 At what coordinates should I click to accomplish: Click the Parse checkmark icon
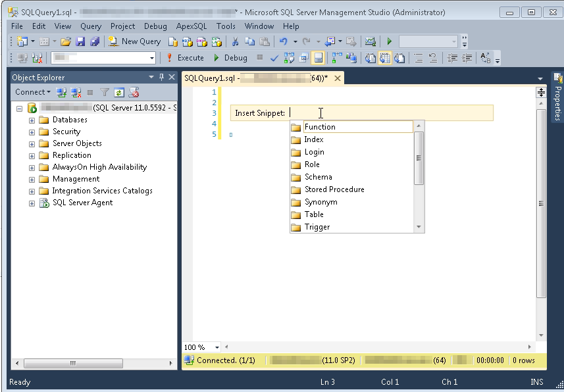click(x=274, y=58)
